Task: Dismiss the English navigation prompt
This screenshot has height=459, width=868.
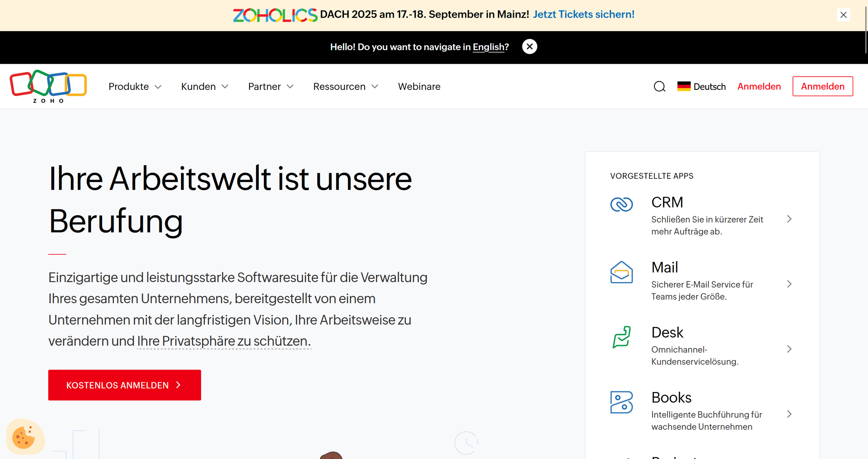Action: pos(529,47)
